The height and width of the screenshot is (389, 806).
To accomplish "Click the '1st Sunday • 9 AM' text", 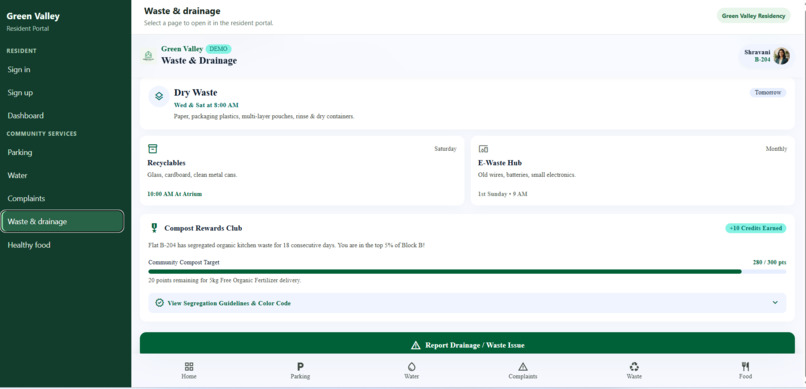I will (x=503, y=194).
